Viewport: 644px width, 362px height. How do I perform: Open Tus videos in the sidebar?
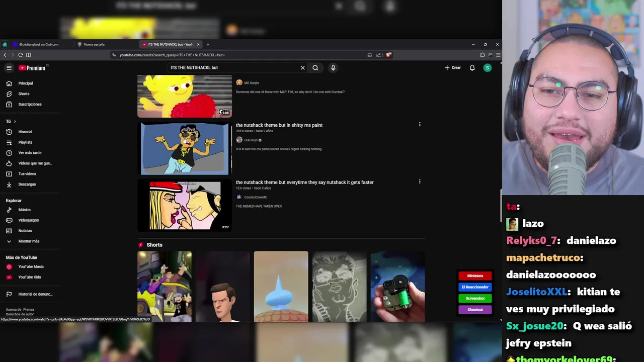[x=27, y=174]
